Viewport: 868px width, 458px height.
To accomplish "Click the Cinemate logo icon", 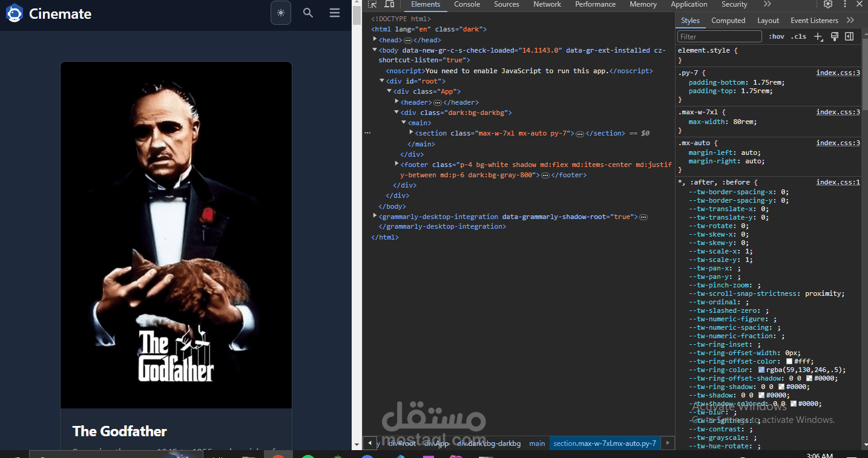I will [x=15, y=13].
